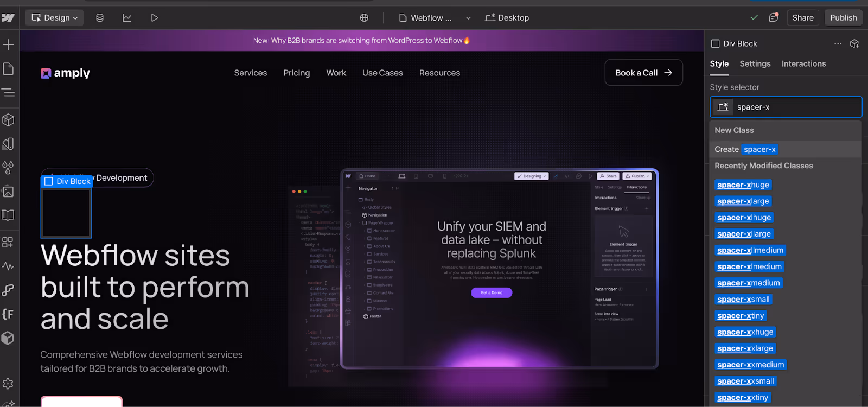Image resolution: width=868 pixels, height=407 pixels.
Task: Open the Settings gear in left sidebar
Action: pos(8,384)
